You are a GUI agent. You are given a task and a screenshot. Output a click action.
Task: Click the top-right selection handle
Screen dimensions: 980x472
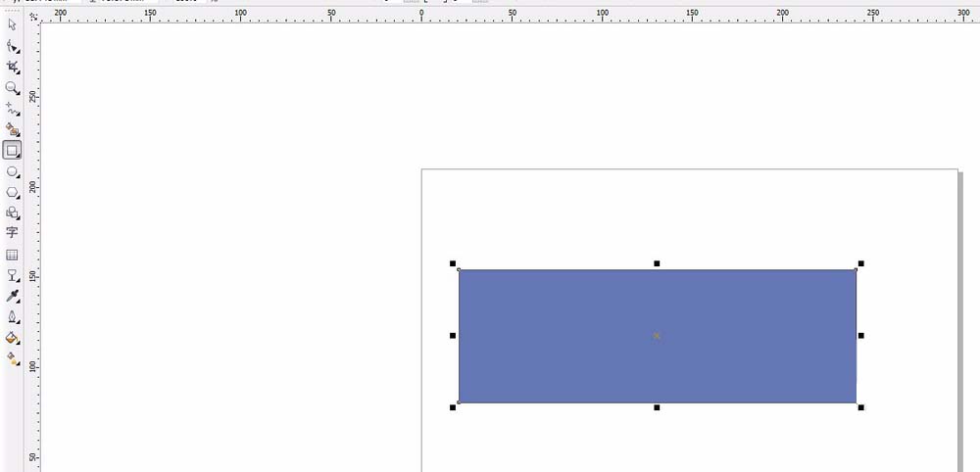click(861, 263)
